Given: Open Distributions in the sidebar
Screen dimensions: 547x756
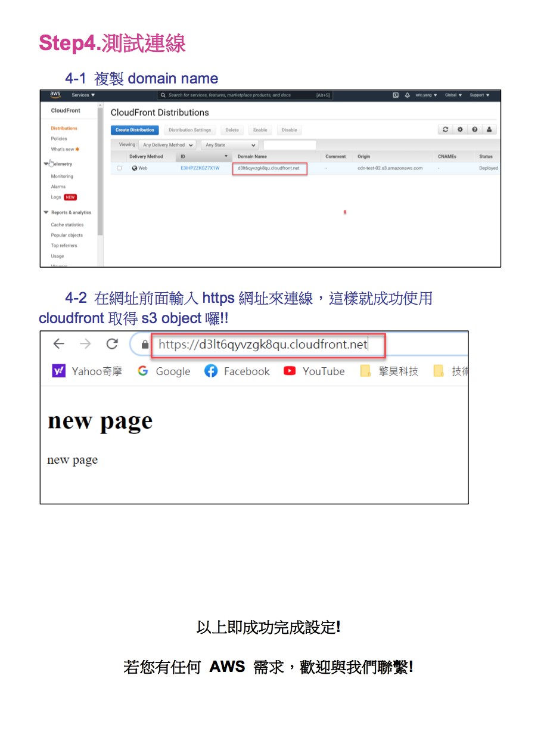Looking at the screenshot, I should 64,128.
